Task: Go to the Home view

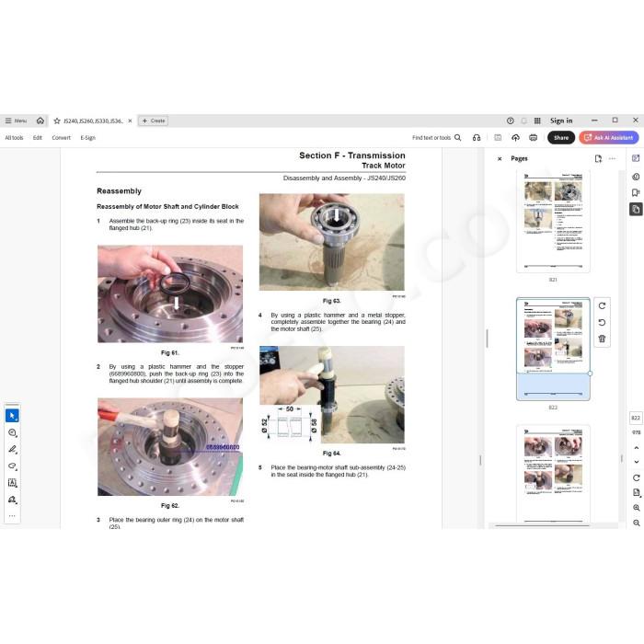Action: tap(40, 121)
